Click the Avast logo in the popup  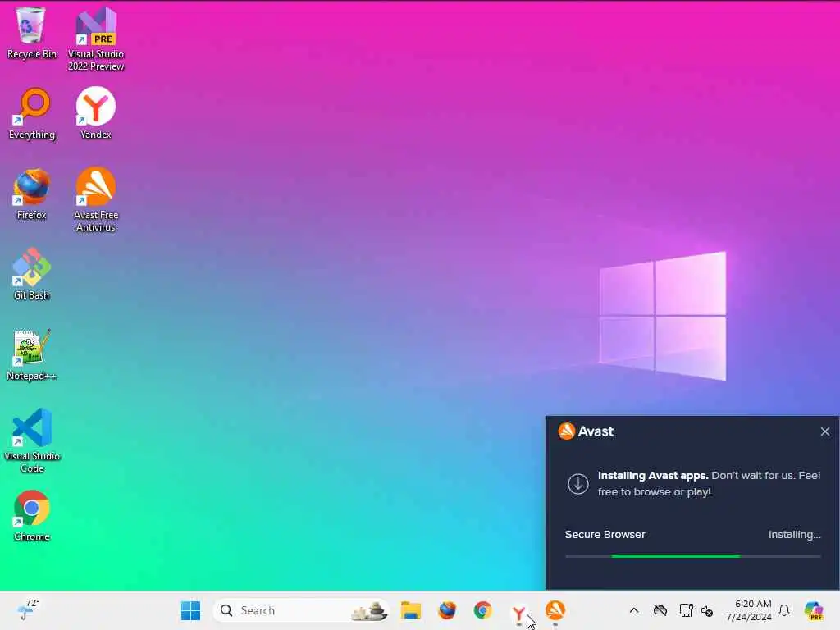pos(566,431)
